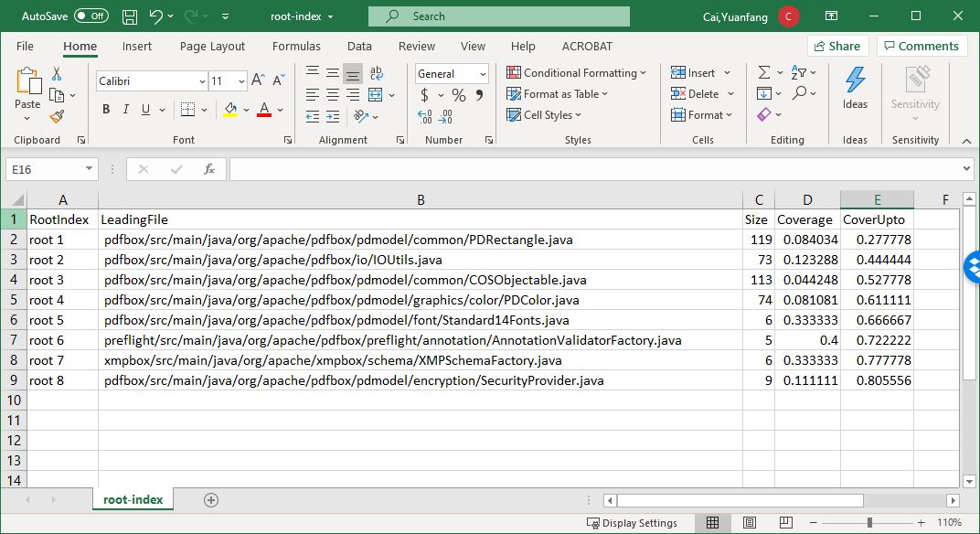The image size is (980, 534).
Task: Select the root-index sheet tab
Action: click(133, 499)
